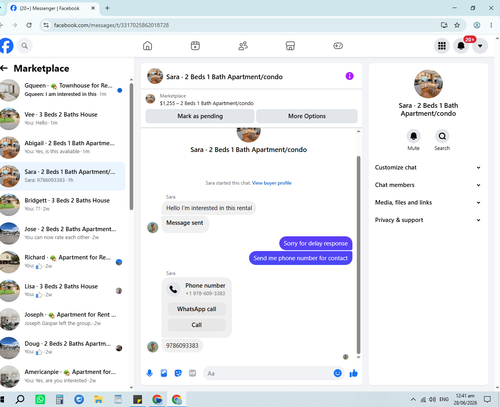Image resolution: width=500 pixels, height=407 pixels.
Task: Attach a photo file icon
Action: [x=164, y=373]
